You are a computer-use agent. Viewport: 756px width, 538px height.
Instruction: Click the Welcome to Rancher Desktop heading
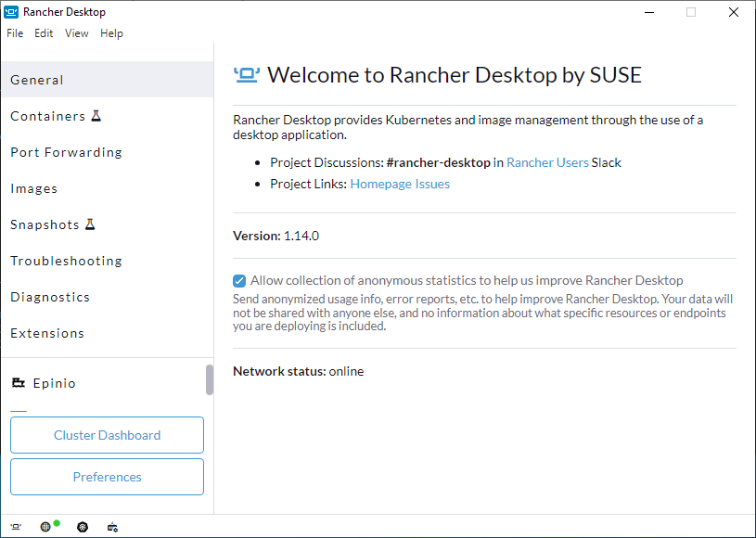455,75
